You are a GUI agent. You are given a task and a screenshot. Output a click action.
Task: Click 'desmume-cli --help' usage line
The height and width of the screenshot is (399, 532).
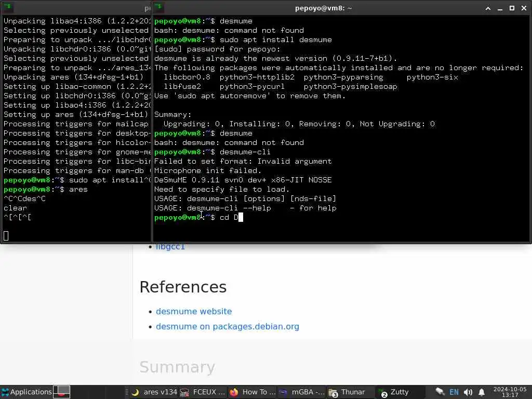point(245,208)
